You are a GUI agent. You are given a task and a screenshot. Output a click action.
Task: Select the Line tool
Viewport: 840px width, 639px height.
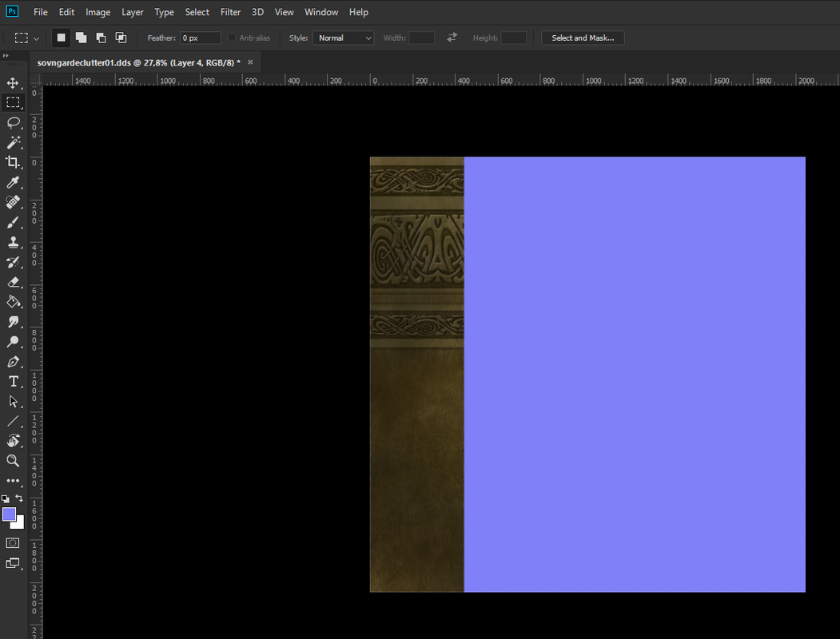pyautogui.click(x=13, y=421)
